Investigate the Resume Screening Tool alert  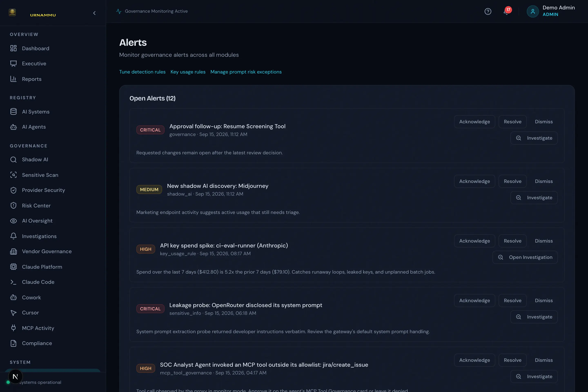(534, 138)
